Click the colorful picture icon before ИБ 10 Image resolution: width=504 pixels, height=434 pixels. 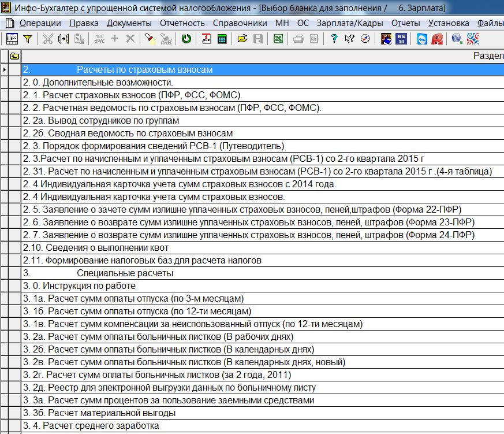386,39
